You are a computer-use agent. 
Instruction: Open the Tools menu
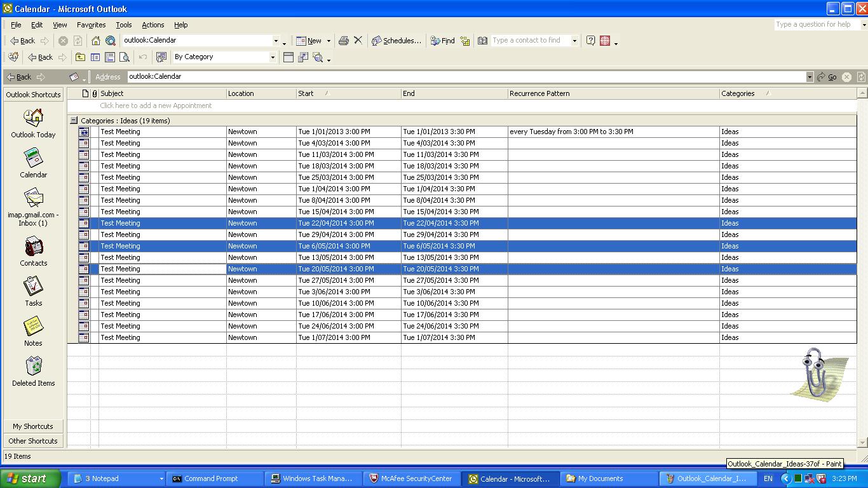(123, 25)
